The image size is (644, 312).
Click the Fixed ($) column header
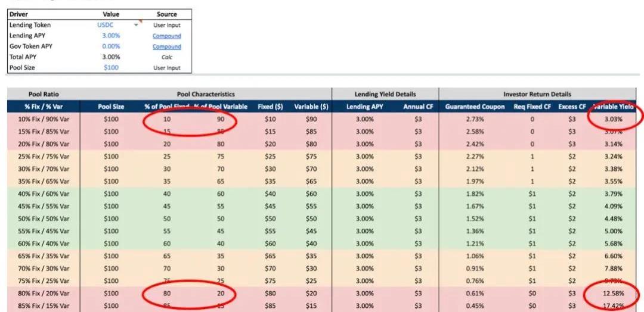click(x=270, y=107)
